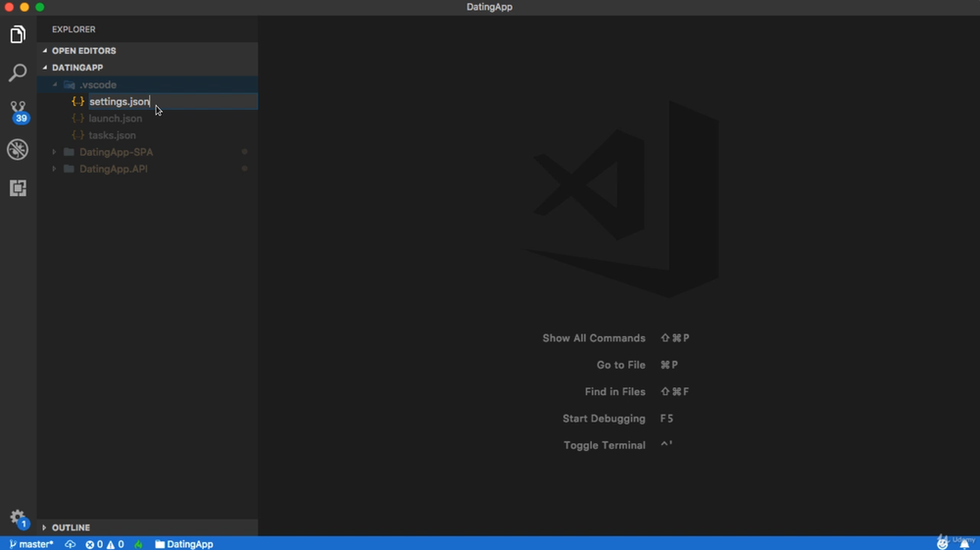Click the feedback smiley icon

pos(942,544)
